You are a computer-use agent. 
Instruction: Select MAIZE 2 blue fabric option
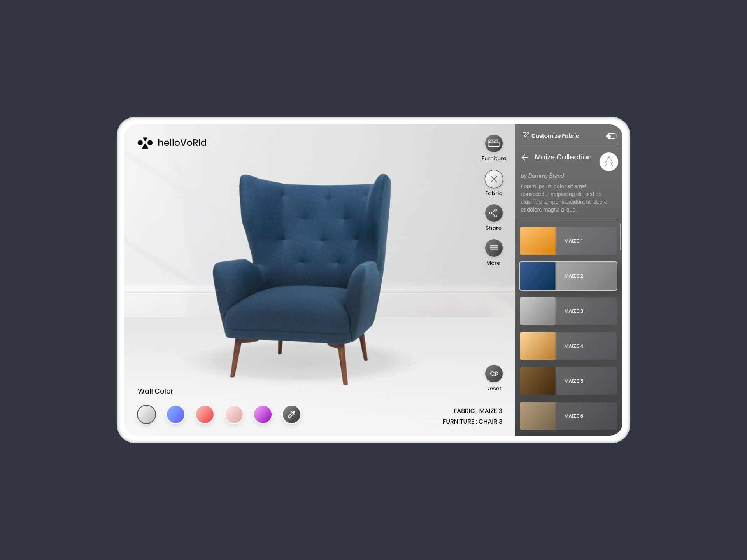[568, 275]
